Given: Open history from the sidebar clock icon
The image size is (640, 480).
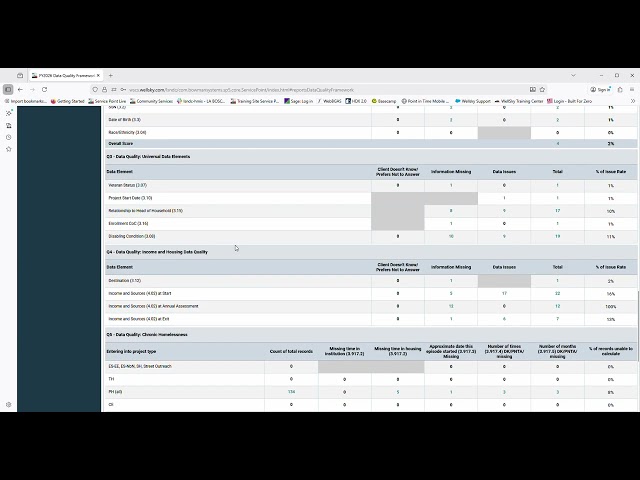Looking at the screenshot, I should [x=9, y=137].
